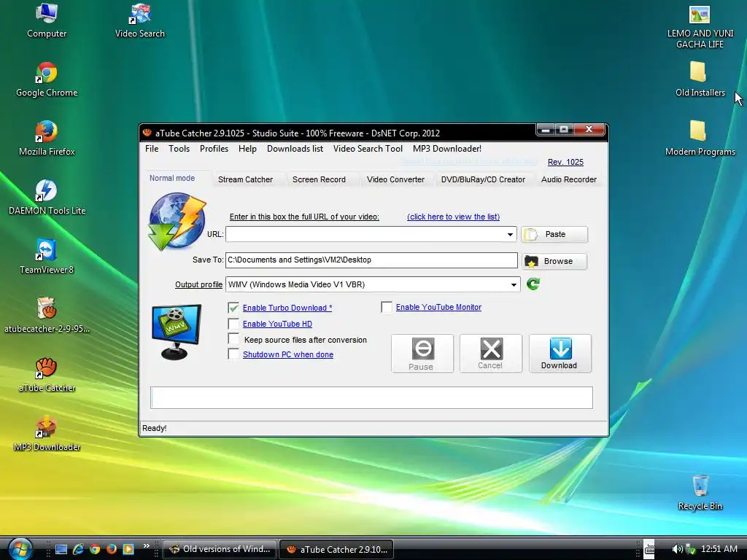Open TeamViewer 8 desktop shortcut
This screenshot has height=560, width=747.
click(47, 257)
